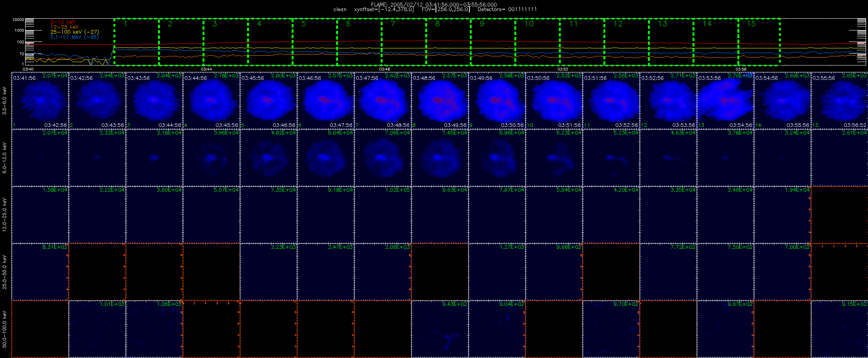Click the 25.0-50.0 keV row label

click(5, 272)
